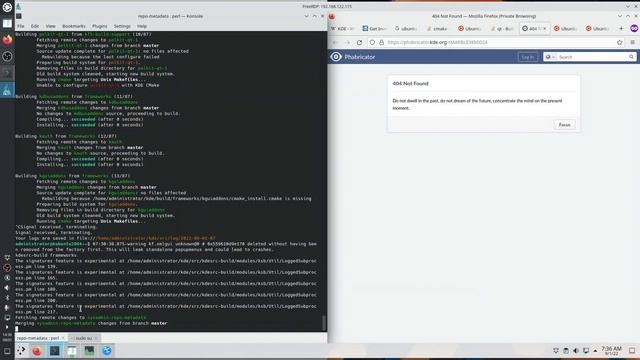Open Konsole Bookmarks menu

tap(74, 26)
